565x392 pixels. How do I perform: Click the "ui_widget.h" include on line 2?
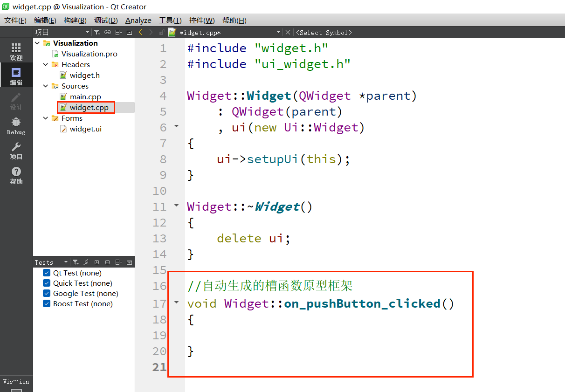pos(303,64)
